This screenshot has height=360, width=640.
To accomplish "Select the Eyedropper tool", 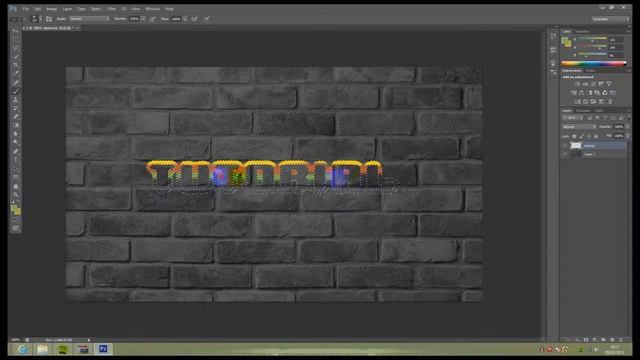I will tap(16, 74).
